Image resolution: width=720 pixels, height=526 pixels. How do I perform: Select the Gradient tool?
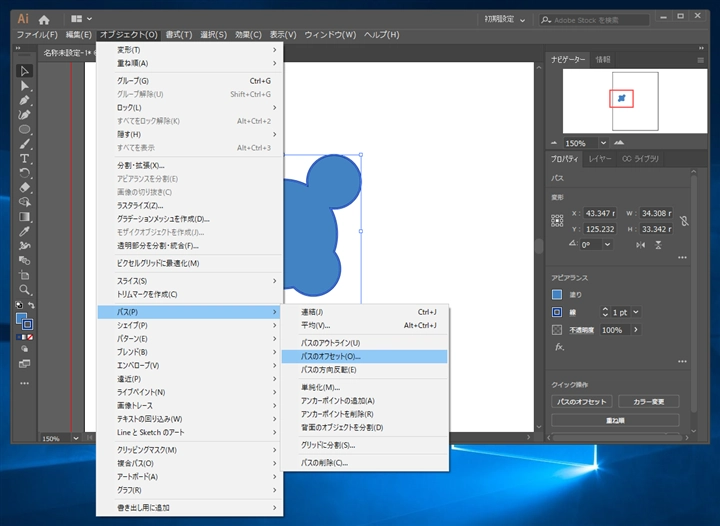24,217
